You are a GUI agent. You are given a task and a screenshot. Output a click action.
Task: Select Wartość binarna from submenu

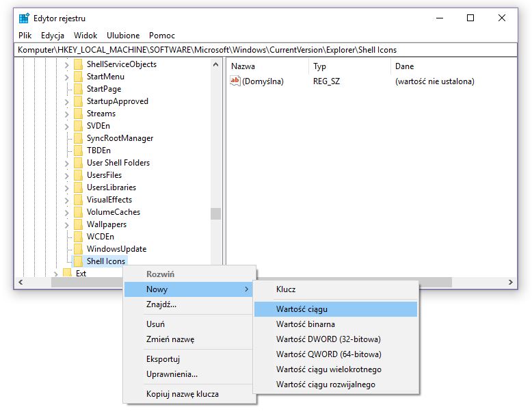(336, 324)
